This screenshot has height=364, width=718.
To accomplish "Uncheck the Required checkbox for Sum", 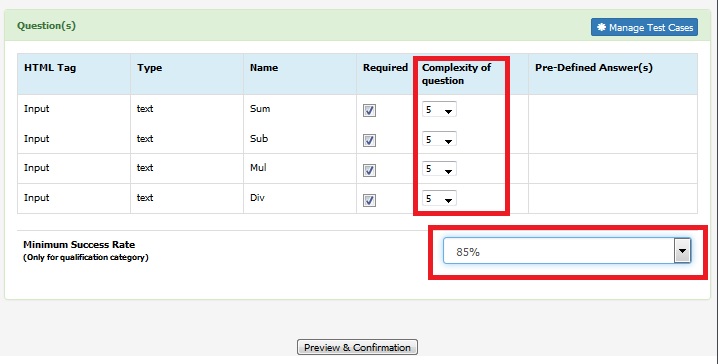I will pos(369,110).
